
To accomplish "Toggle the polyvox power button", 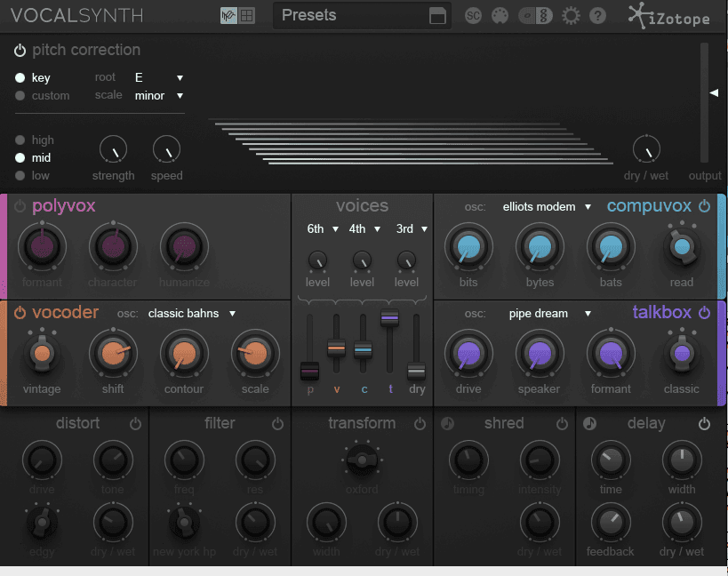I will [20, 206].
